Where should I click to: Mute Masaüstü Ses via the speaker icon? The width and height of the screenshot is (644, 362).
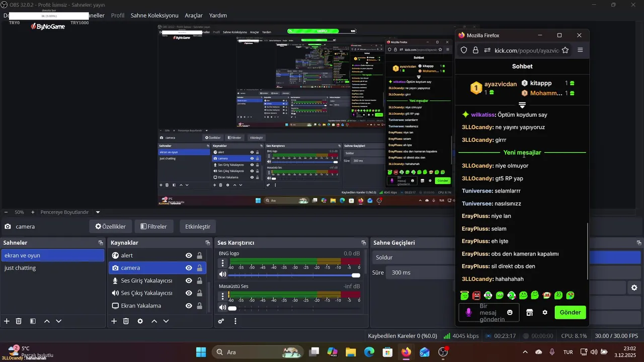tap(223, 307)
